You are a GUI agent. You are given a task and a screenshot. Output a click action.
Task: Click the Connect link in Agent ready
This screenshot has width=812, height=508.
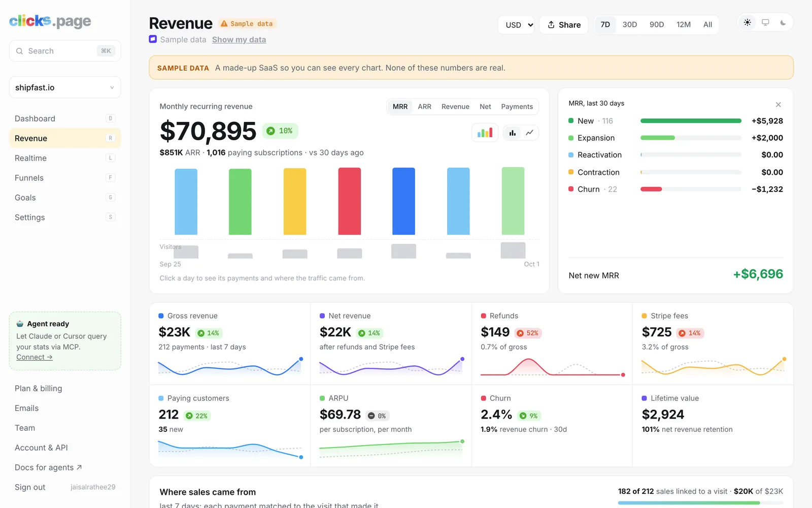34,357
